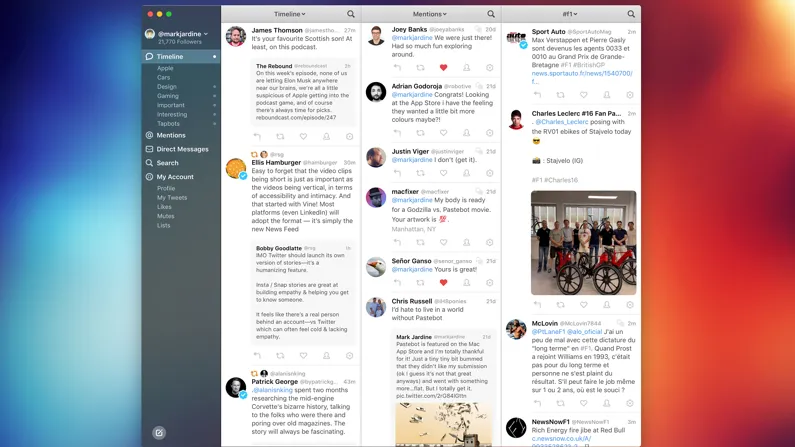Viewport: 795px width, 447px height.
Task: Open share icon on McLovin's tweet
Action: 606,403
